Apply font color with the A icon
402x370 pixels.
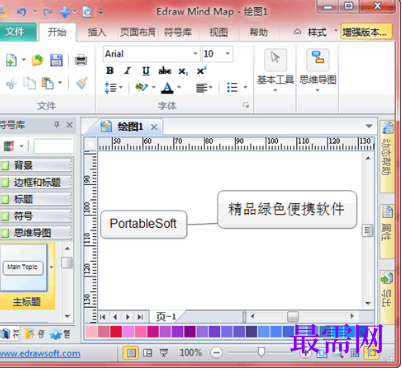pos(167,88)
